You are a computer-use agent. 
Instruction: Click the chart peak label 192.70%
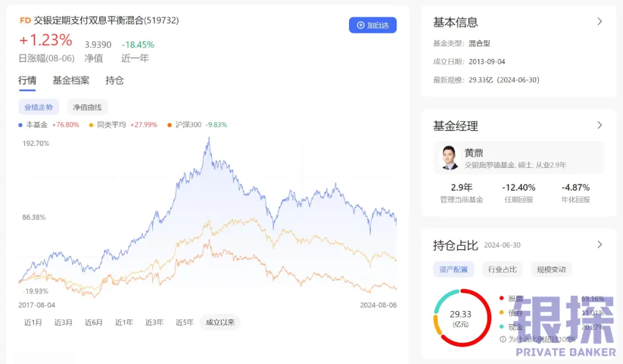[x=36, y=144]
